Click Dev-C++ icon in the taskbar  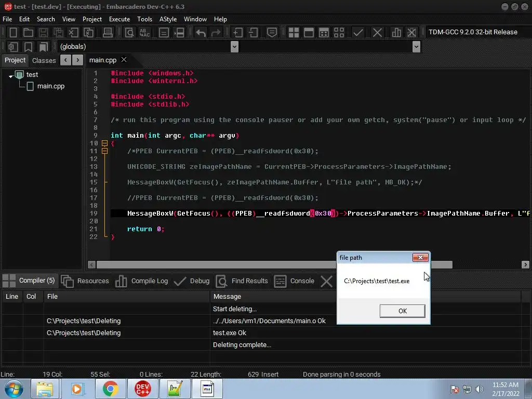142,389
